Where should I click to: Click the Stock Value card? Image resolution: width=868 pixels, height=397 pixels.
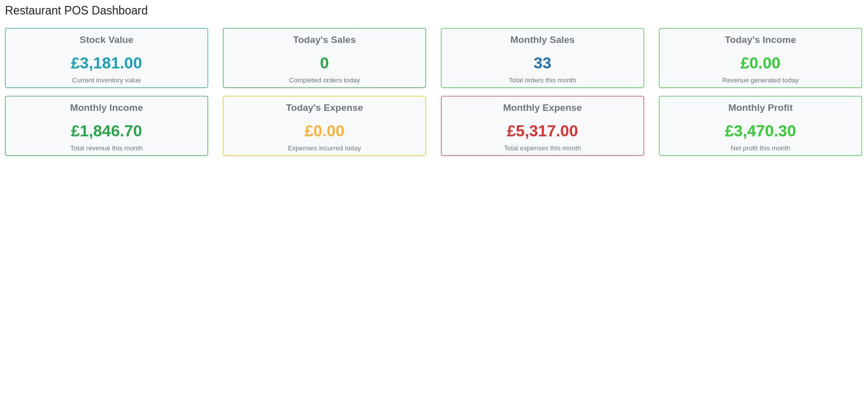point(106,57)
